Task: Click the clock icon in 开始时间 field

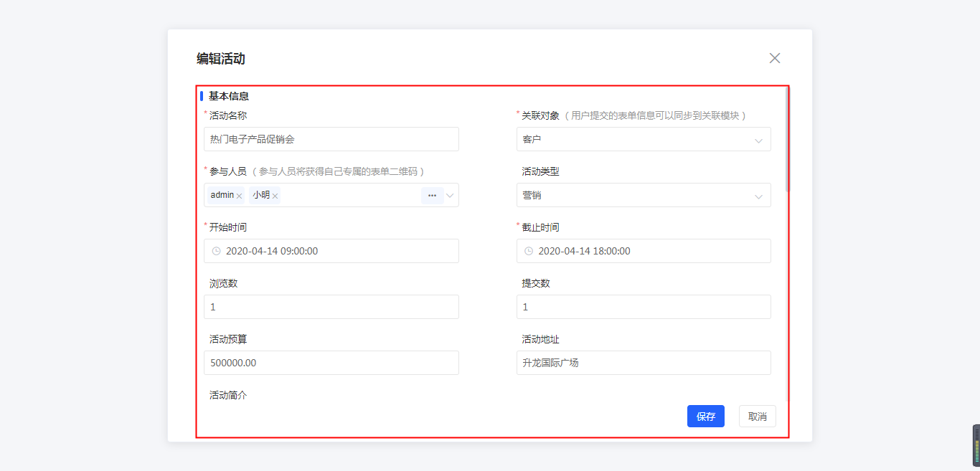Action: (x=217, y=251)
